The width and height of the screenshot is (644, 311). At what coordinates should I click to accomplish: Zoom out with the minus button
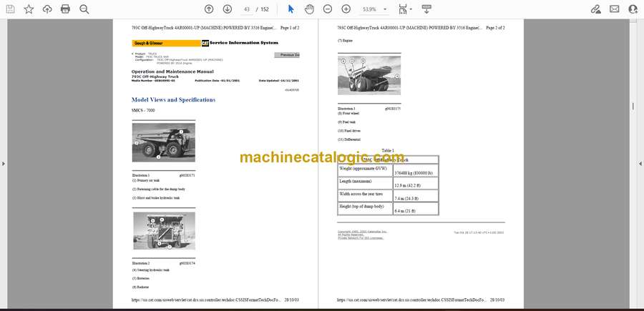click(x=327, y=9)
